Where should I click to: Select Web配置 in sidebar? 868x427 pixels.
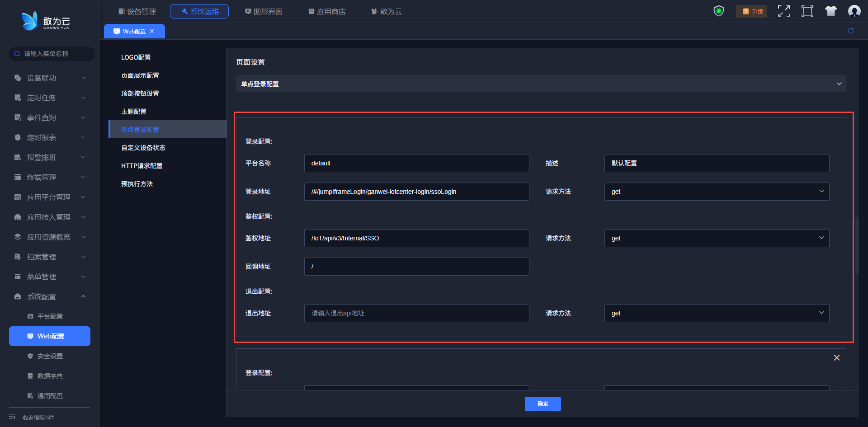(x=50, y=336)
